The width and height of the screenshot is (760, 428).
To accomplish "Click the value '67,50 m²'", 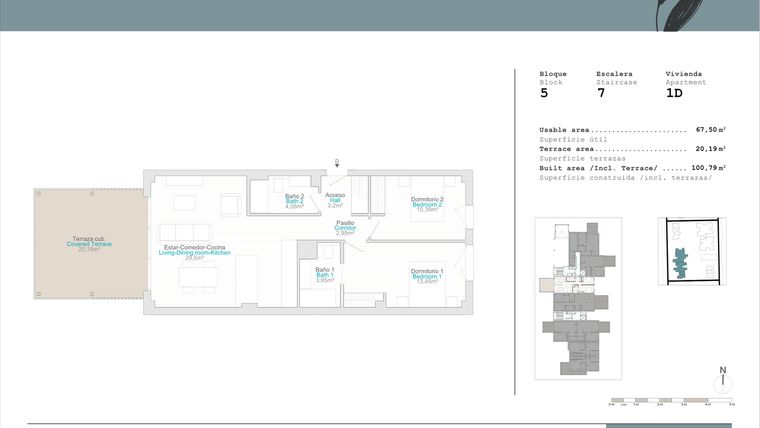I will tap(711, 129).
